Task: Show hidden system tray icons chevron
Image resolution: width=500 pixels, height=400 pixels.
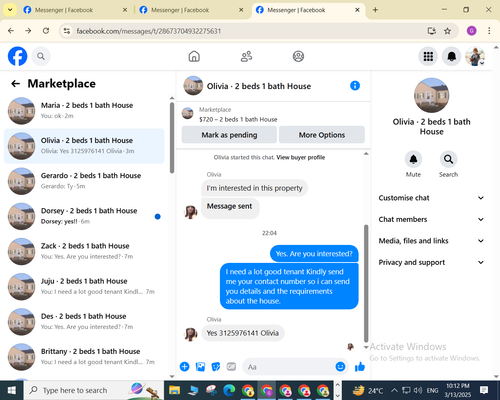Action: [394, 390]
